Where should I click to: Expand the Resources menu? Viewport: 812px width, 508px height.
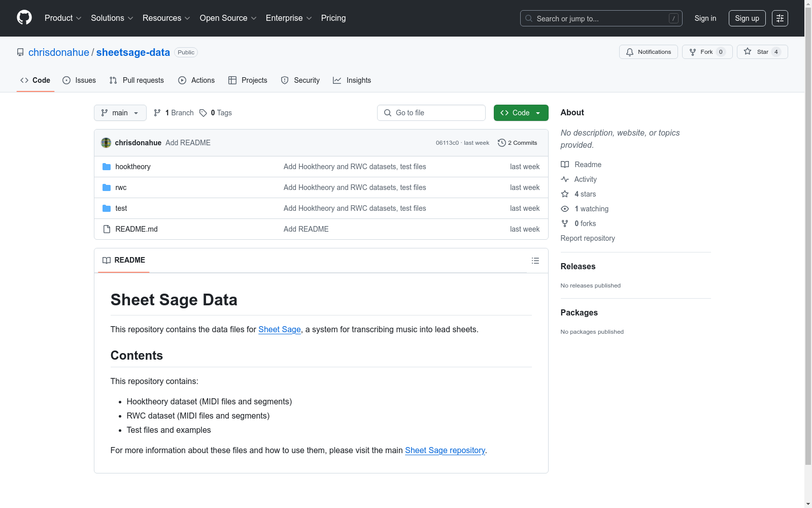(x=166, y=18)
